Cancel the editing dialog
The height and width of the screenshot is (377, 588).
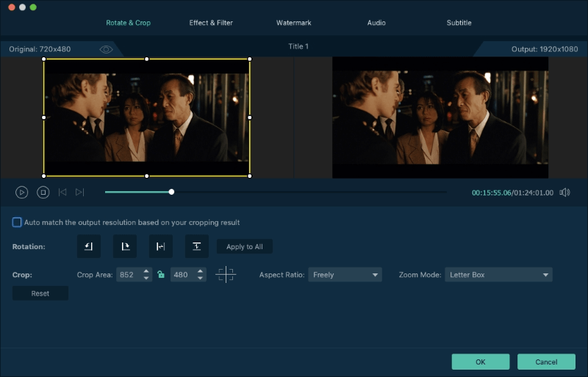point(546,362)
